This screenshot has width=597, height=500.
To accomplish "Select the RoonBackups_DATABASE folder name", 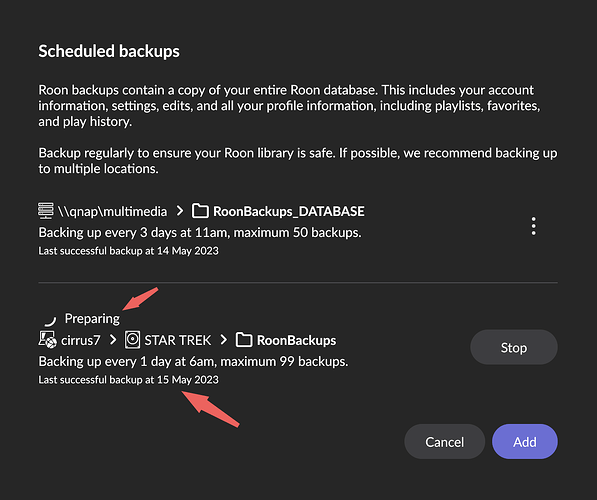I will pyautogui.click(x=289, y=211).
